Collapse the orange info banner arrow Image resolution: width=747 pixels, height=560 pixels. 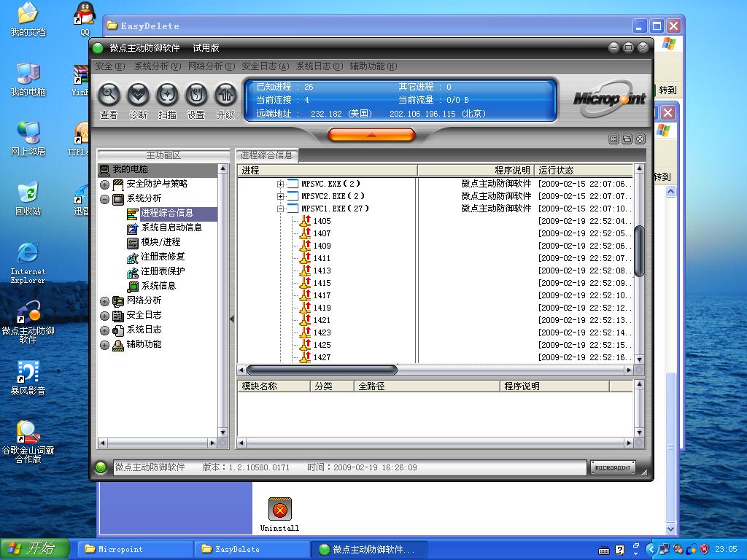coord(371,135)
